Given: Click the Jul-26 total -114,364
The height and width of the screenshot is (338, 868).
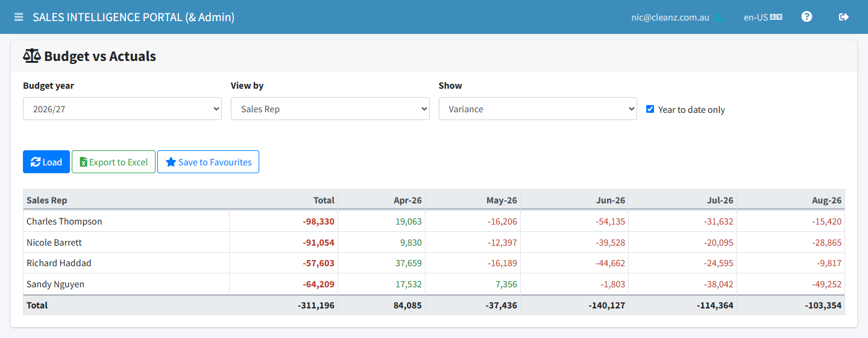Looking at the screenshot, I should tap(715, 305).
